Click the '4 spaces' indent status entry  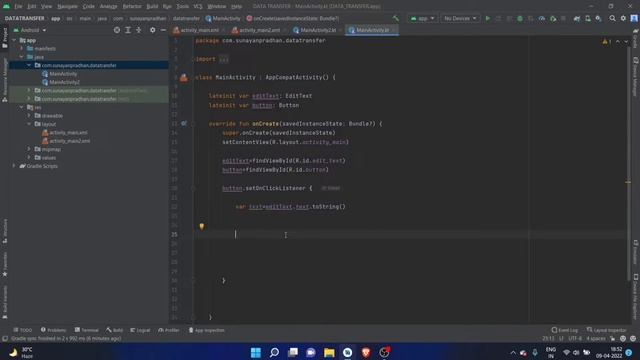tap(596, 339)
